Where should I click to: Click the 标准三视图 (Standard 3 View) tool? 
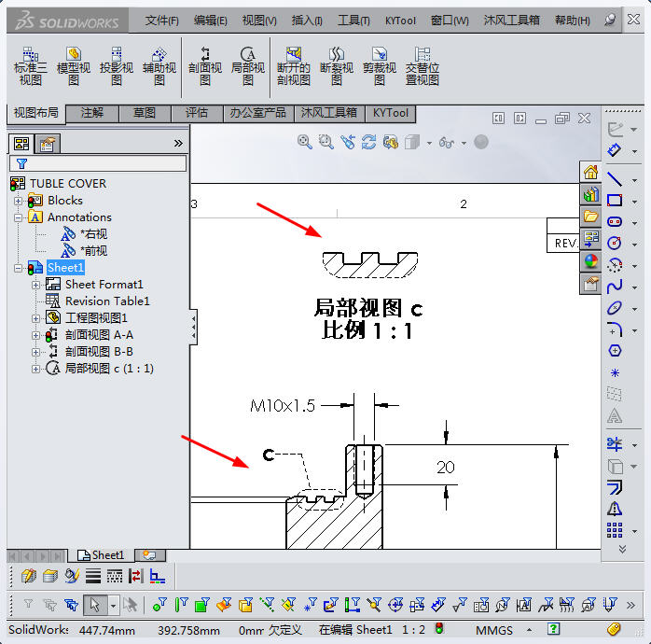coord(31,65)
